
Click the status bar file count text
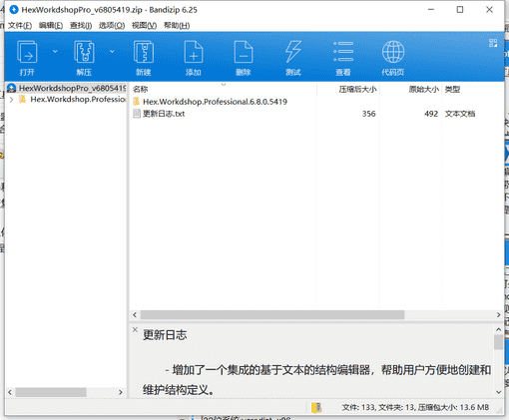coord(415,407)
